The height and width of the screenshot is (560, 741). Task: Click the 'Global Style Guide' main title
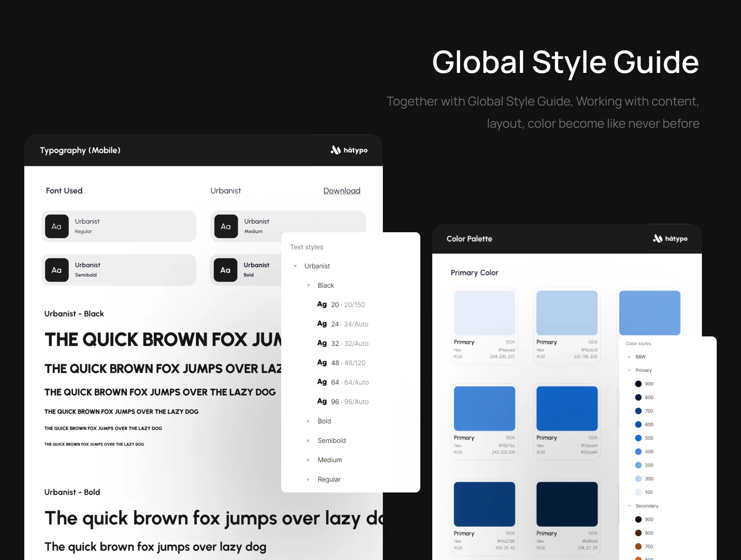(565, 62)
